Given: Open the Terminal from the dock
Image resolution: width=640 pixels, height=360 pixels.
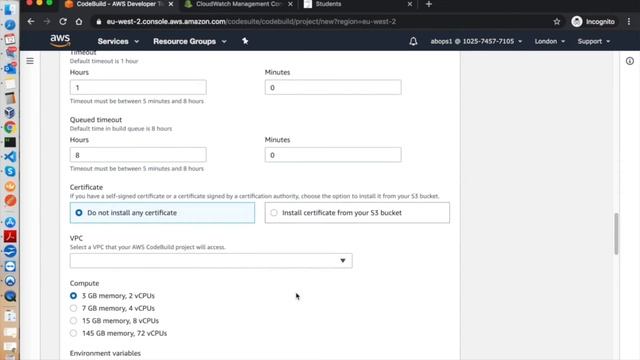Looking at the screenshot, I should click(10, 142).
